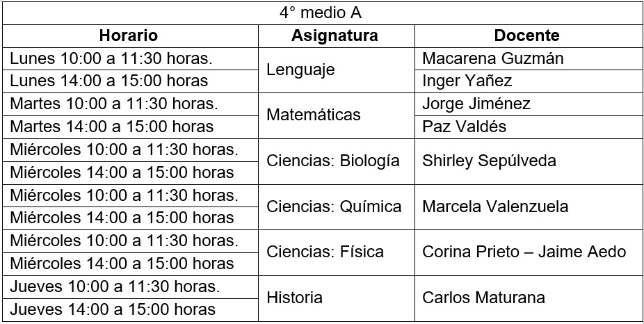
Task: Click the "4° medio A" table title
Action: point(321,13)
